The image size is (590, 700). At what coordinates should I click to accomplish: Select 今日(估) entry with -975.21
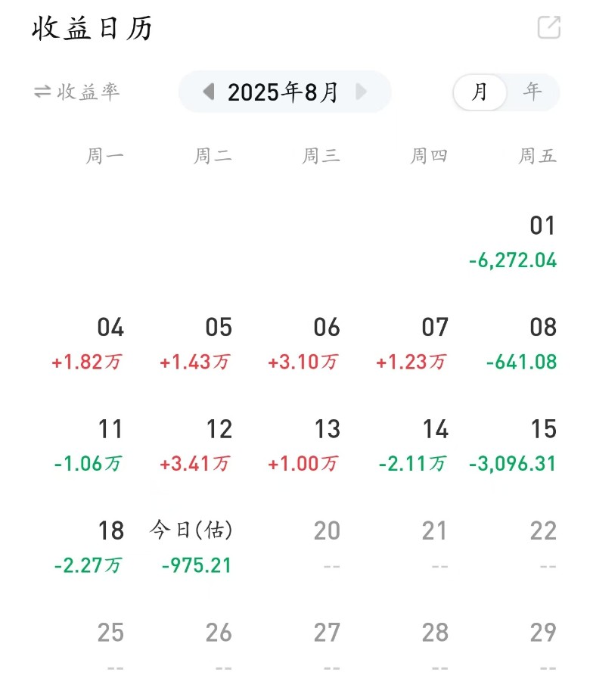pos(195,547)
